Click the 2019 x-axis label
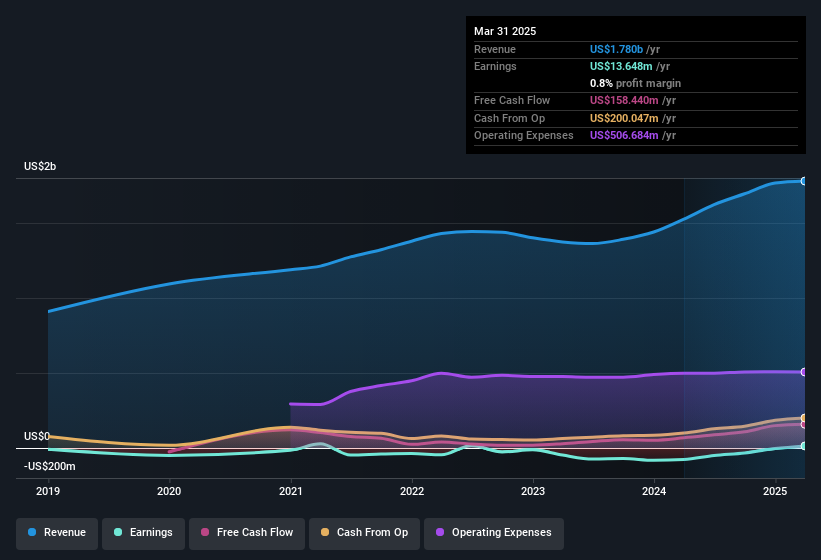821x560 pixels. point(48,491)
